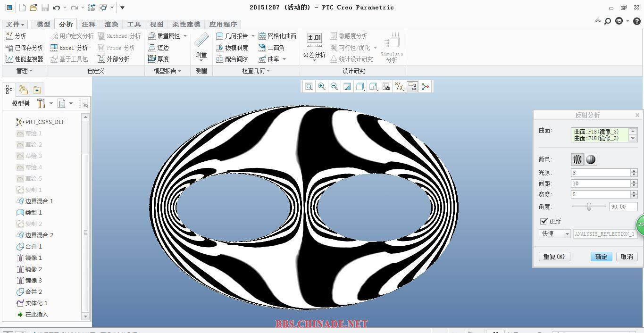
Task: Expand 曲率 curvature dropdown
Action: click(284, 59)
